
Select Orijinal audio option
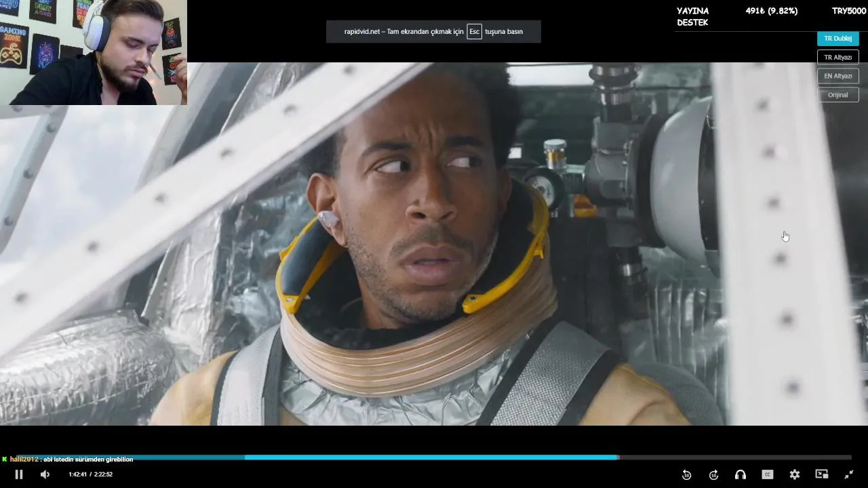(838, 95)
